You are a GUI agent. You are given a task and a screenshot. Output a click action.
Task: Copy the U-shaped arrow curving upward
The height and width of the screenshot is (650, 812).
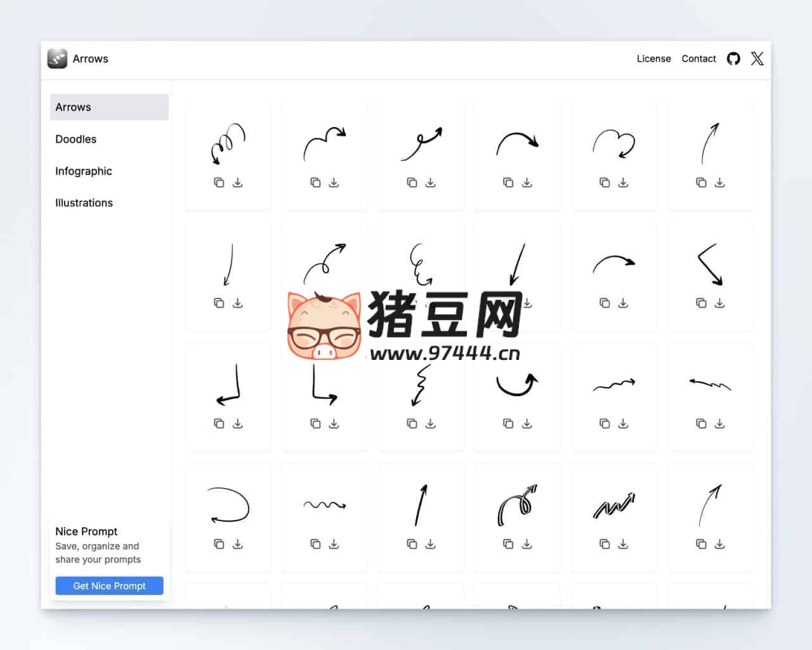coord(508,423)
